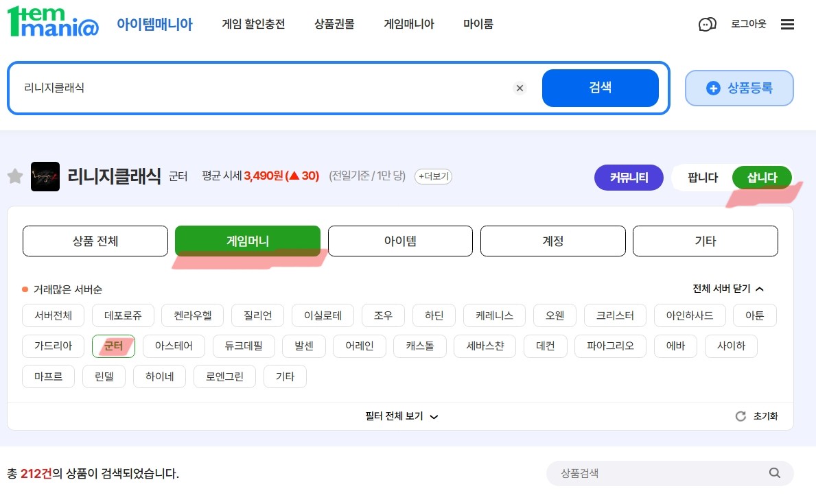816x504 pixels.
Task: Click the 로그아웃 link
Action: [748, 24]
